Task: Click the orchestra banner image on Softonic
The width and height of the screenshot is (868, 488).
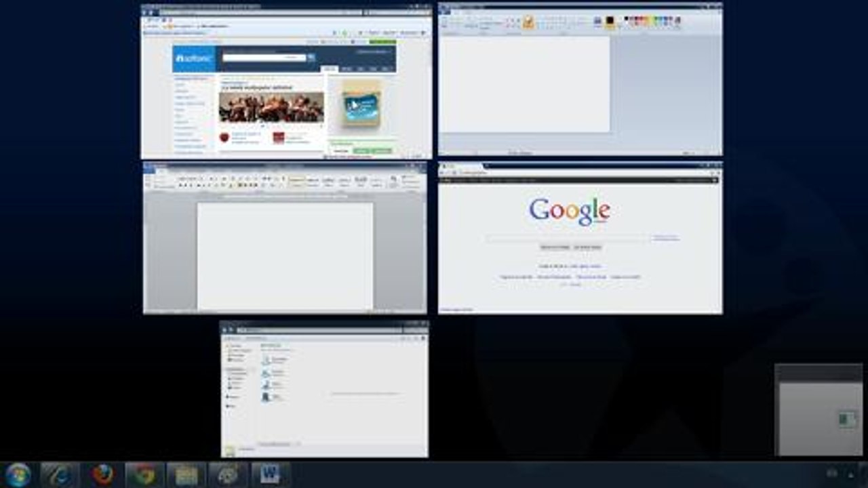Action: (271, 107)
